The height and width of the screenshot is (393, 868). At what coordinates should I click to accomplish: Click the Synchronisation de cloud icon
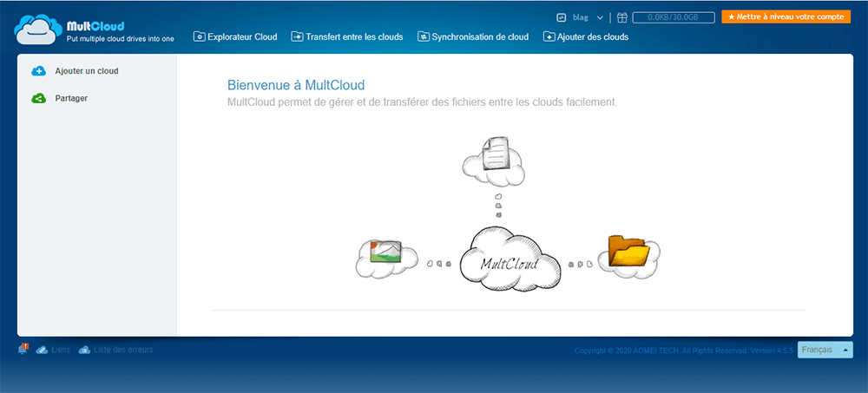[424, 37]
